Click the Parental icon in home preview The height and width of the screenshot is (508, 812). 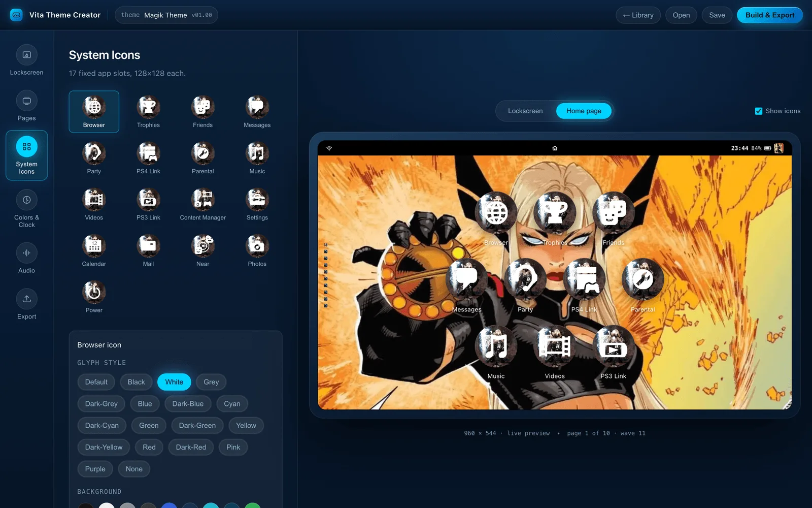(x=642, y=279)
